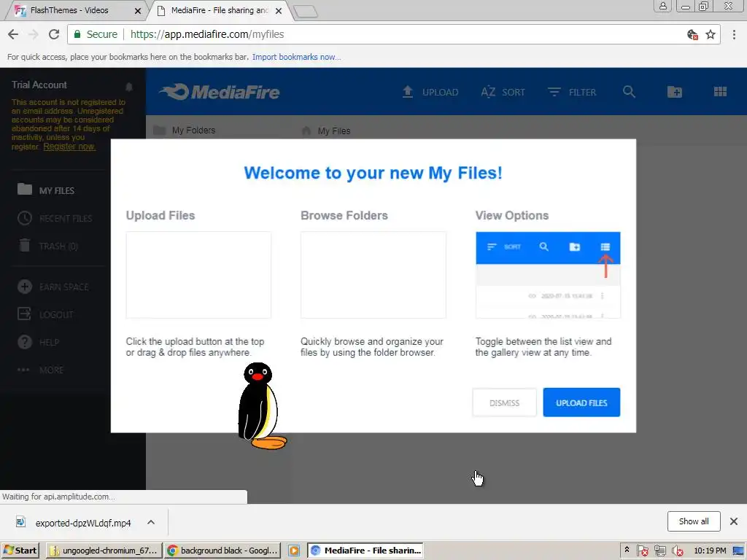This screenshot has width=747, height=560.
Task: Bookmark this page with the star icon
Action: (711, 34)
